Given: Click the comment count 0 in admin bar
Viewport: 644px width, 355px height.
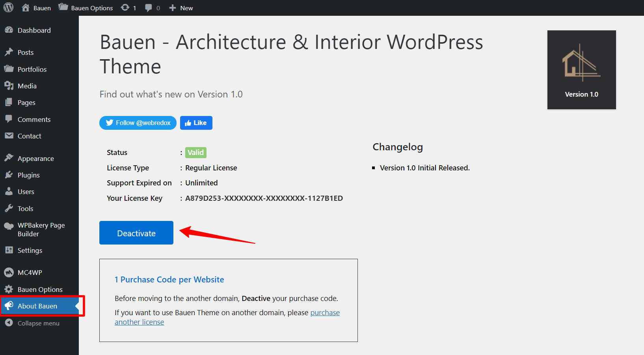Looking at the screenshot, I should pyautogui.click(x=158, y=8).
